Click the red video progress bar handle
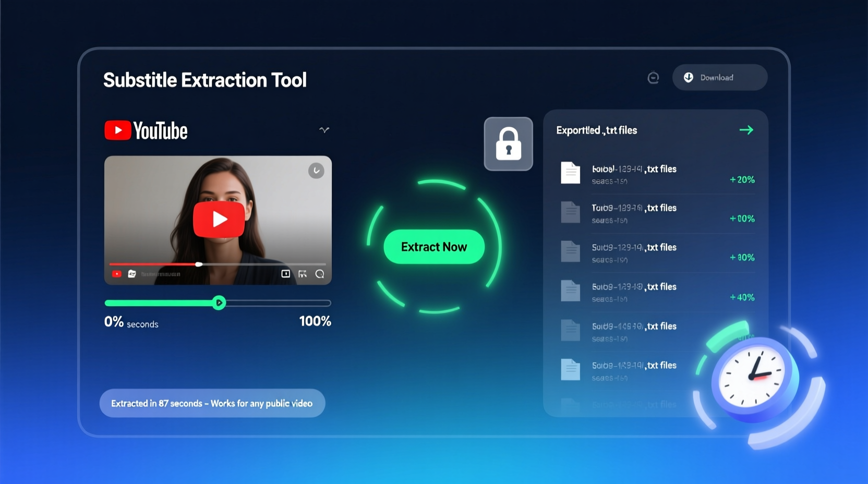The height and width of the screenshot is (484, 868). [x=199, y=264]
